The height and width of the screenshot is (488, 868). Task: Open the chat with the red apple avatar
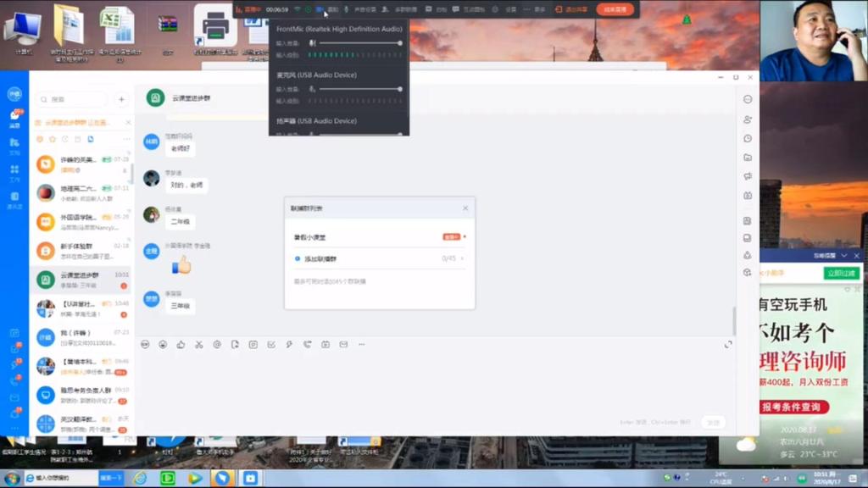point(81,193)
